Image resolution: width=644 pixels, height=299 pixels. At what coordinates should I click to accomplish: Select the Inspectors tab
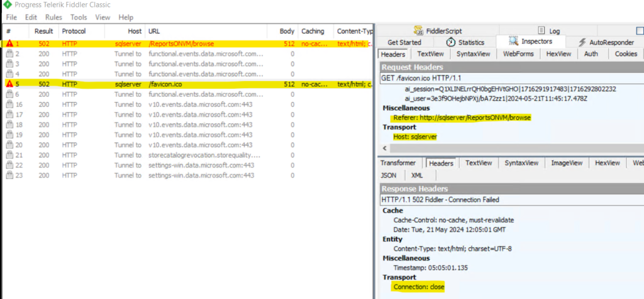531,41
